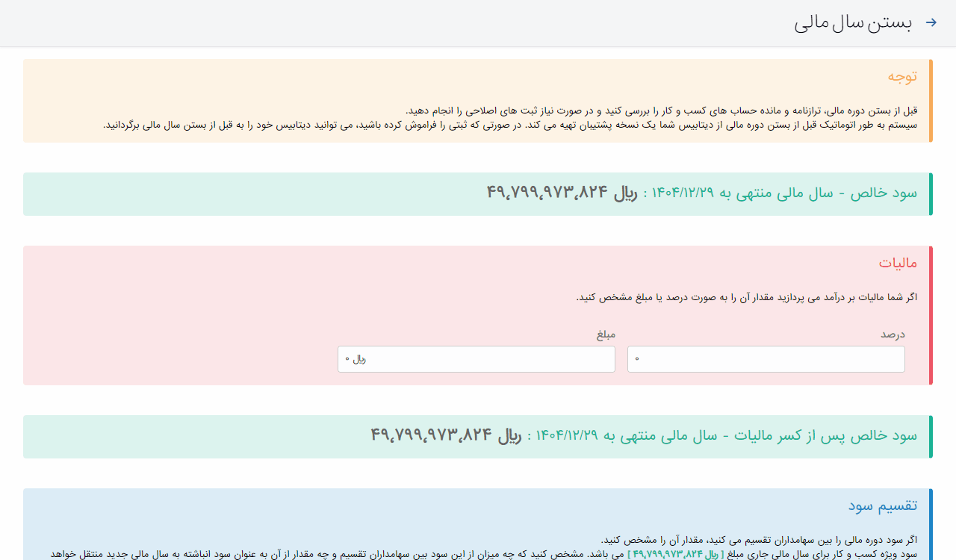956x560 pixels.
Task: Focus the مبلغ tax amount input
Action: pyautogui.click(x=476, y=359)
